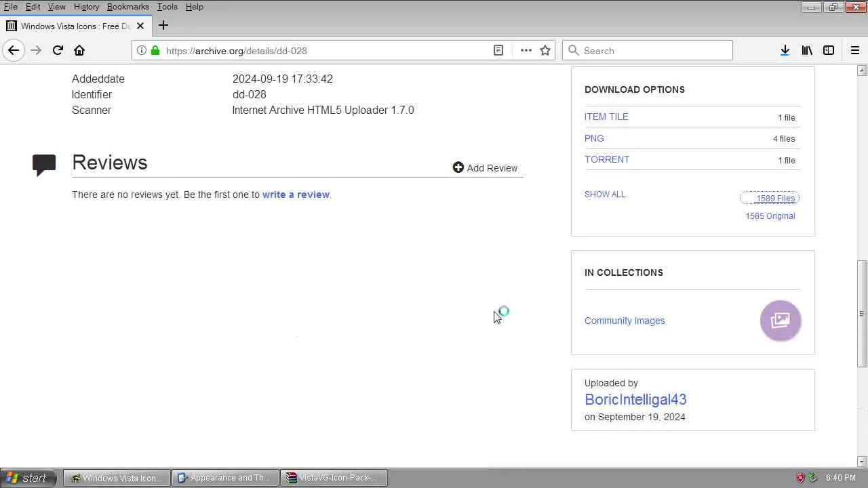Select the Addeddate value 2024-09-19 17:33:42
The height and width of the screenshot is (488, 868).
coord(283,79)
